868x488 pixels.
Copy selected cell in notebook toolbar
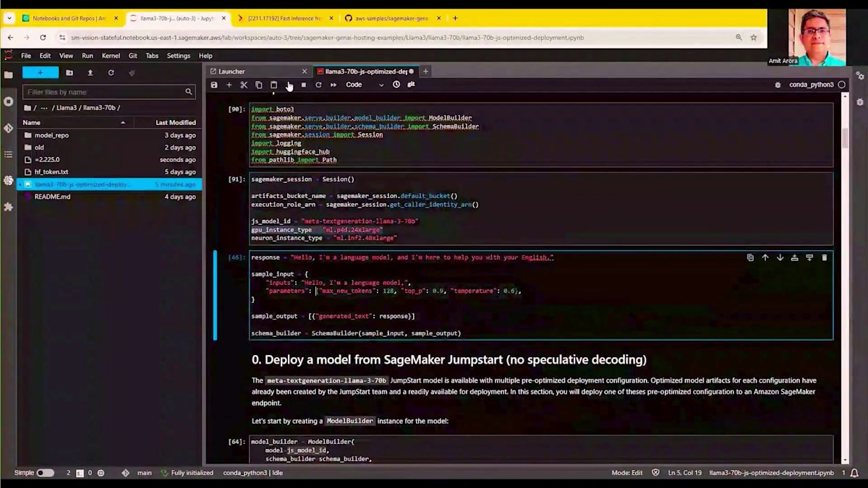pos(259,85)
